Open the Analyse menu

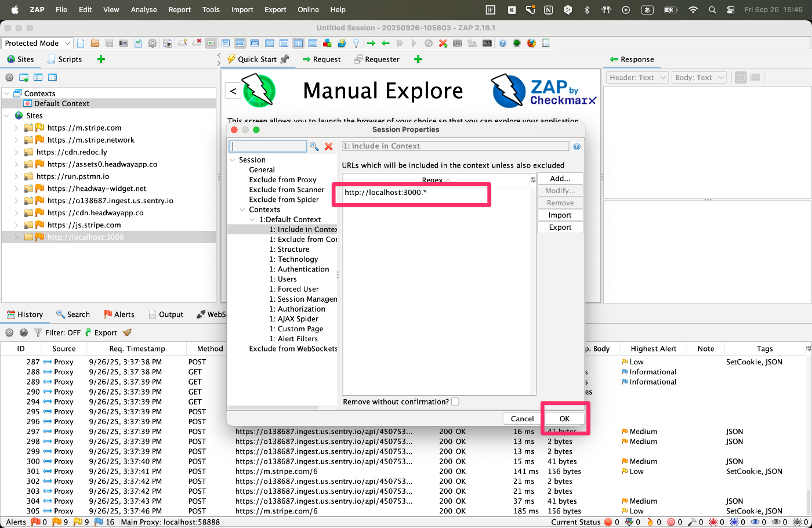[144, 9]
